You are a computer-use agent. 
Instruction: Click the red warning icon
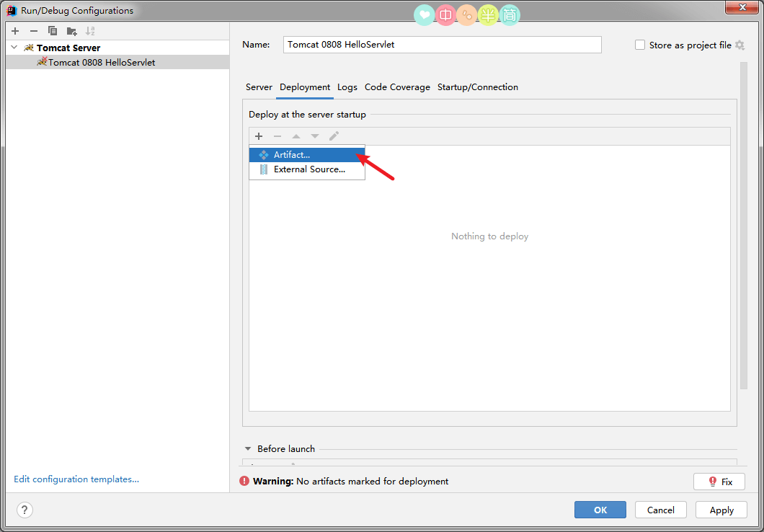244,482
